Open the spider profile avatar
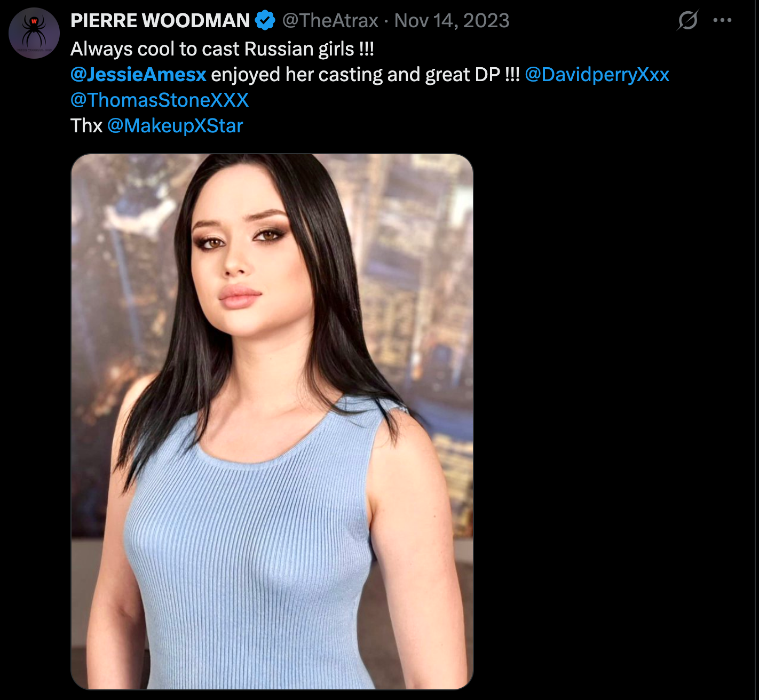Image resolution: width=759 pixels, height=700 pixels. [34, 33]
